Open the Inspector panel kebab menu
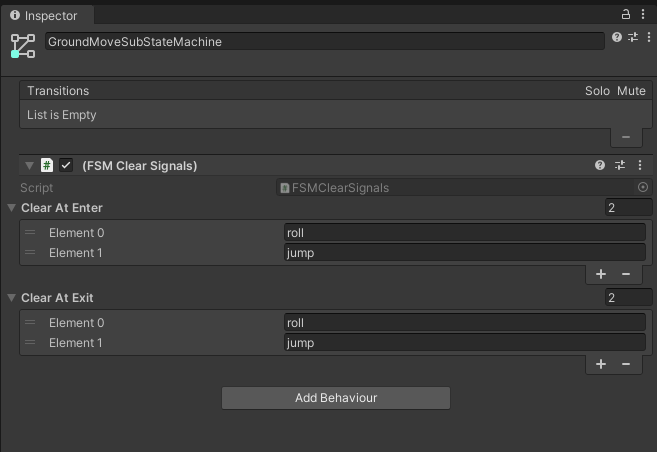This screenshot has height=452, width=657. (642, 15)
